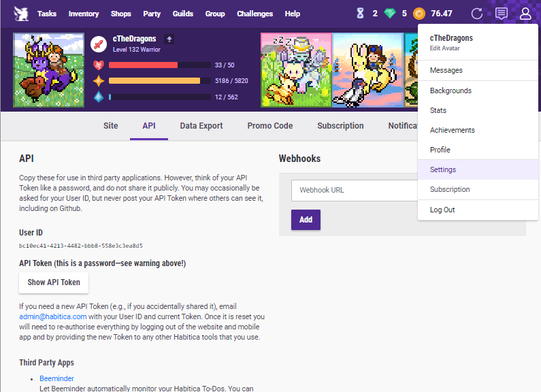Click the Show API Token button
Screen dimensions: 541x392
coord(54,282)
